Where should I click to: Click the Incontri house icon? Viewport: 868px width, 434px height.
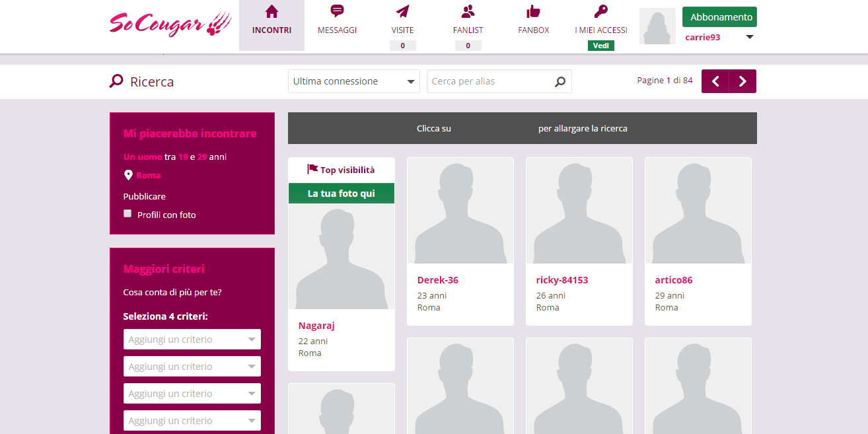click(x=271, y=12)
